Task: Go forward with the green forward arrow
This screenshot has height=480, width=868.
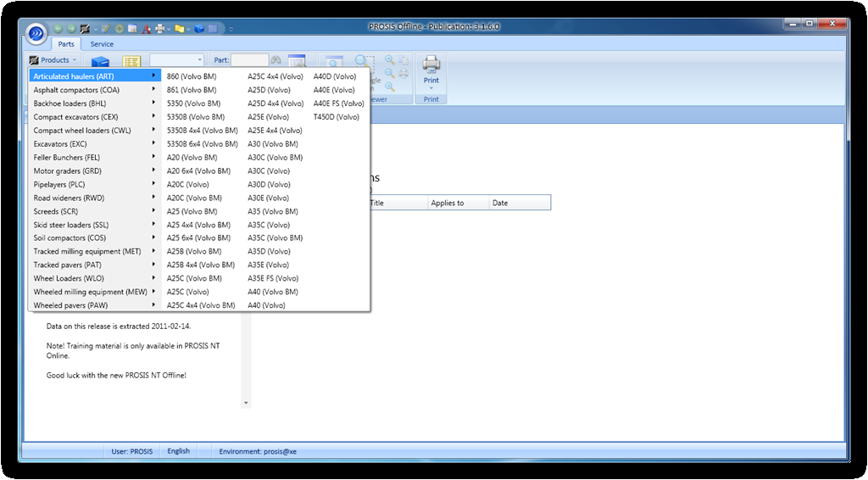Action: (71, 29)
